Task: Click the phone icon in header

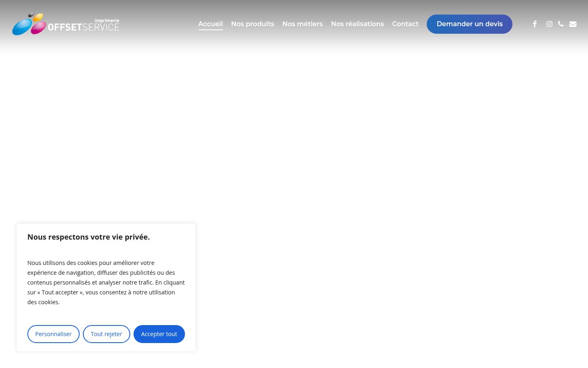Action: [x=561, y=24]
